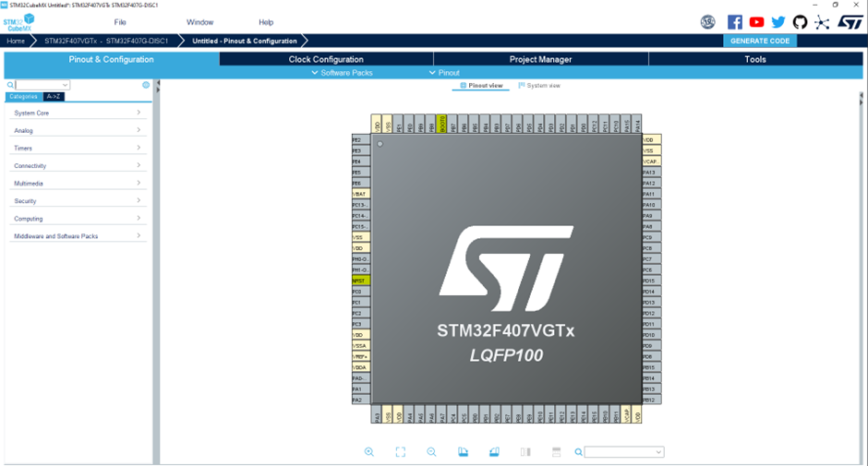Viewport: 868px width, 466px height.
Task: Open the ST YouTube channel icon
Action: coord(757,22)
